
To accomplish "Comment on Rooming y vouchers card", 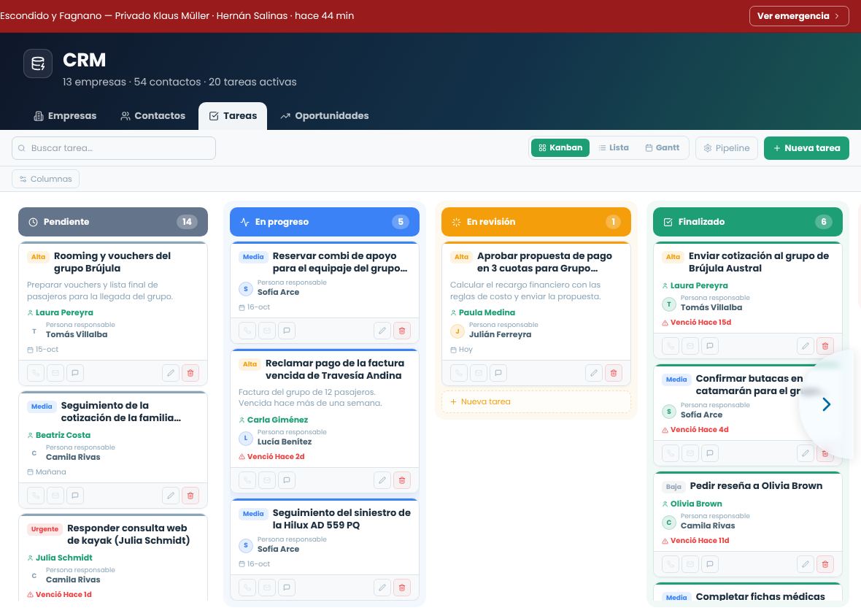I will (x=75, y=373).
